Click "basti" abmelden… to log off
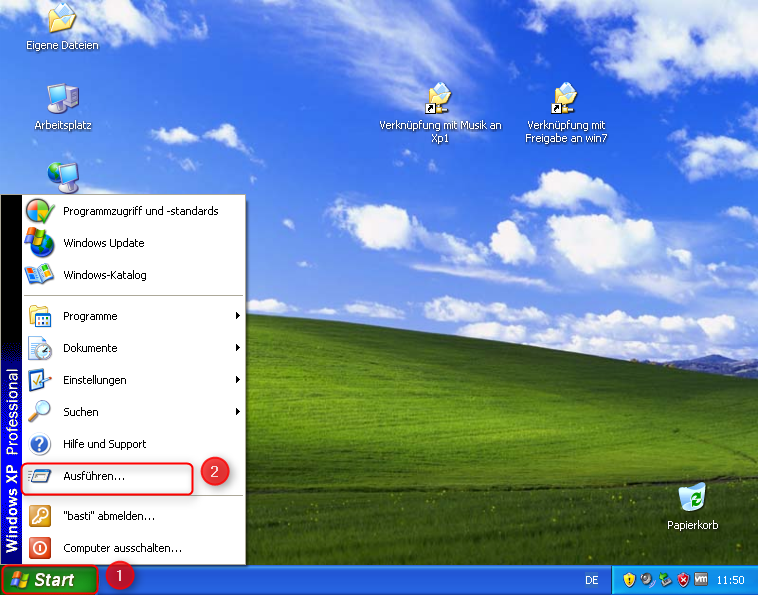 click(108, 516)
